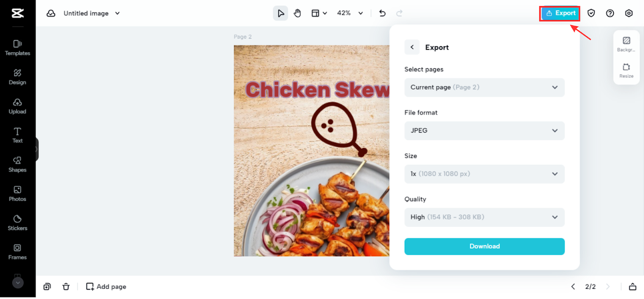Redo the last action

(x=399, y=14)
